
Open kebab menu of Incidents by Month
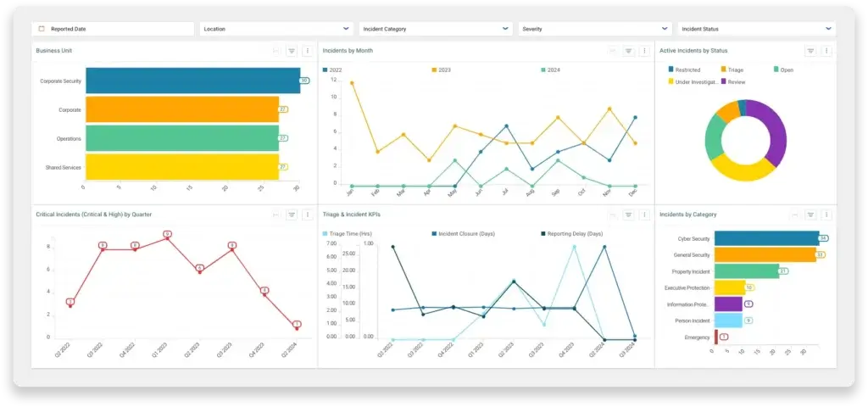pos(644,51)
